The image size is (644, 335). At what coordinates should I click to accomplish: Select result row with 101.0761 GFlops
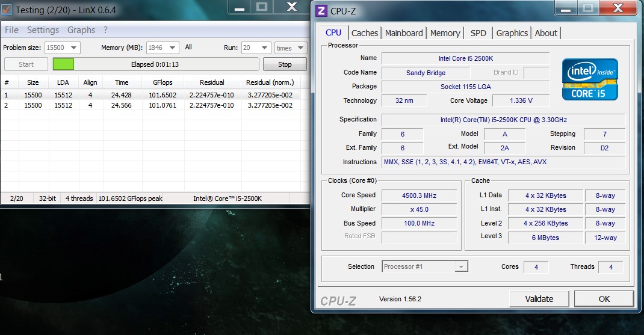coord(150,105)
